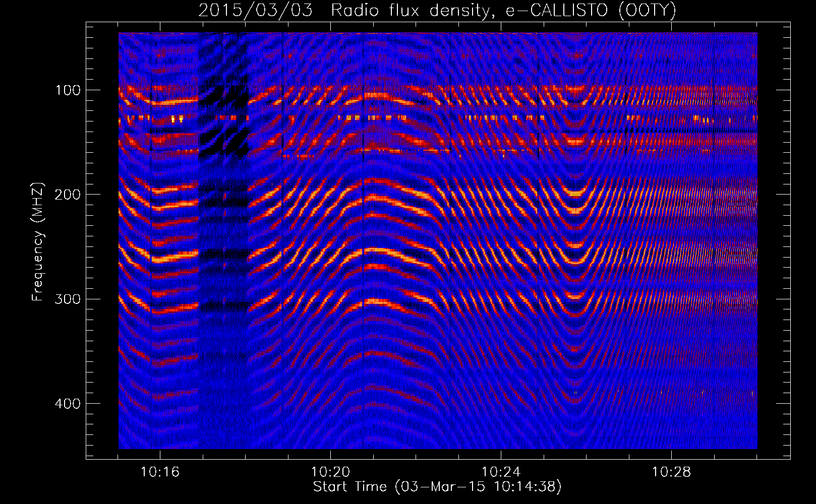Click the 400 frequency tick label

point(68,404)
